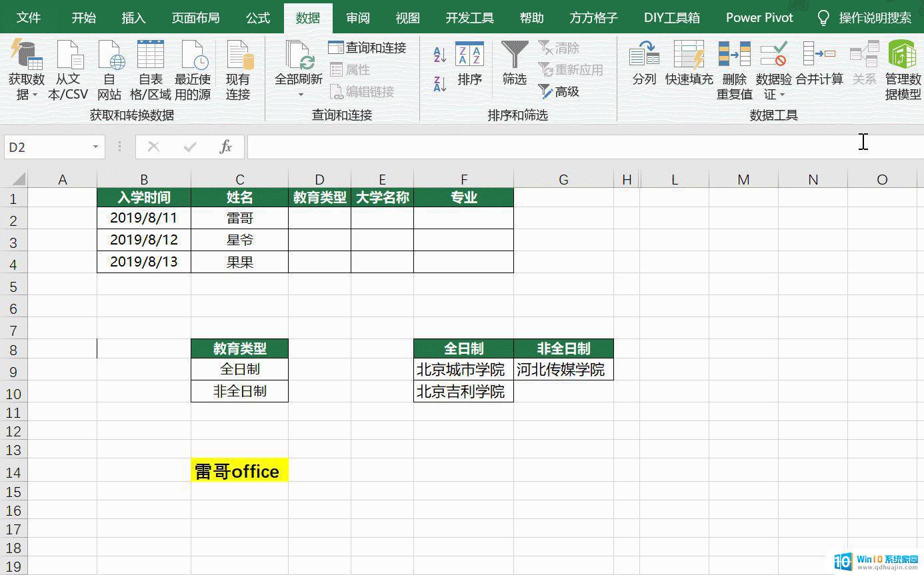Select 自表格/区域 data source icon
924x575 pixels.
151,71
